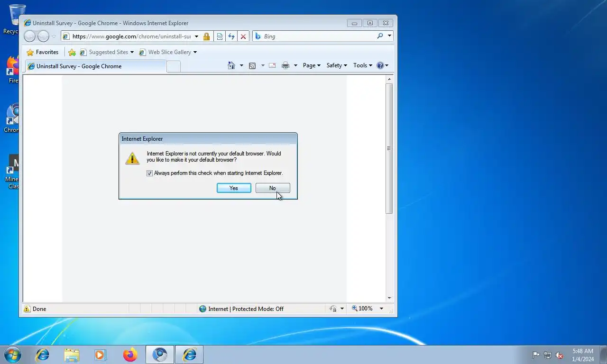Open the search provider dropdown arrow

(x=389, y=36)
